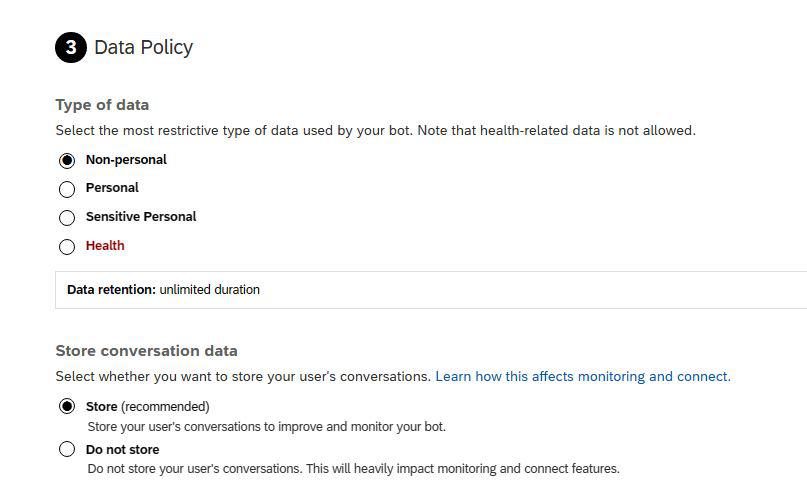Select the Sensitive Personal radio button

point(67,217)
